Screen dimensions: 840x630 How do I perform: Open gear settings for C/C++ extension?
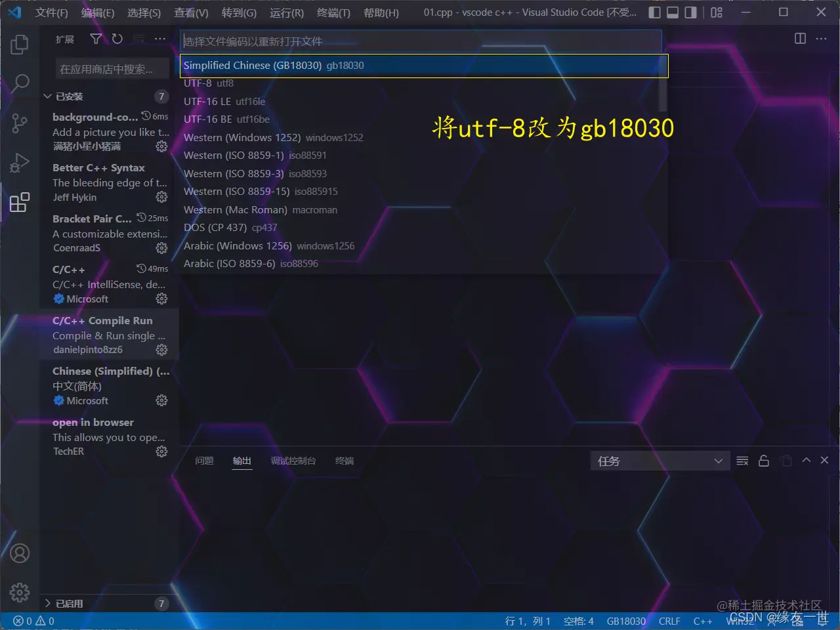tap(161, 299)
